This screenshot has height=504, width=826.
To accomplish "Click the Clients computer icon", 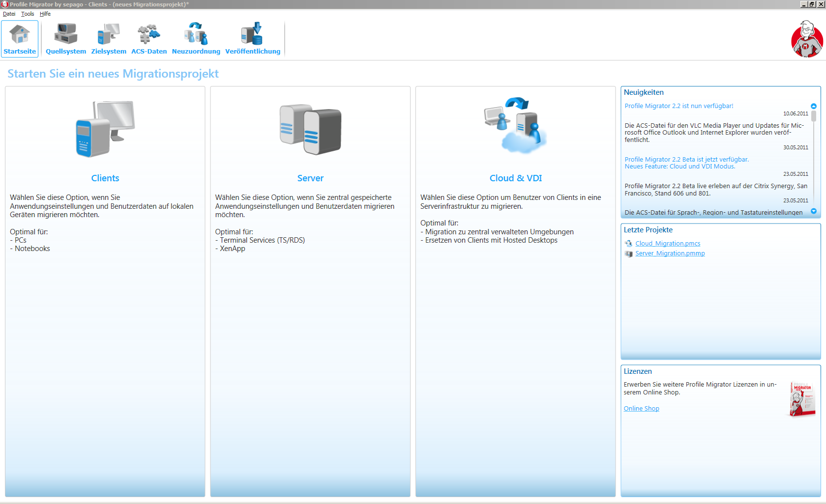I will click(x=105, y=129).
